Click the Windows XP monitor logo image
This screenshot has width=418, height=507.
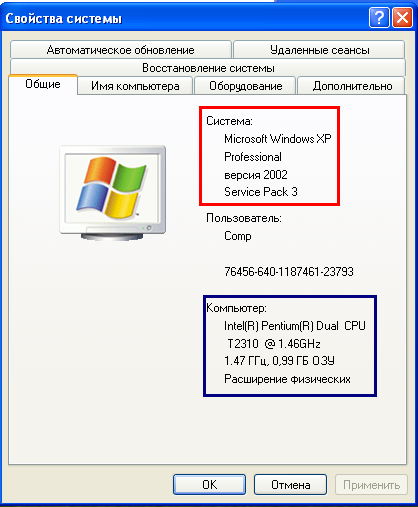point(113,193)
